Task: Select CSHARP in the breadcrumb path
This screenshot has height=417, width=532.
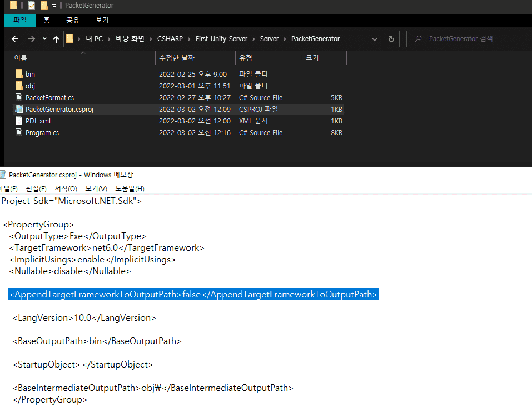Action: tap(170, 39)
